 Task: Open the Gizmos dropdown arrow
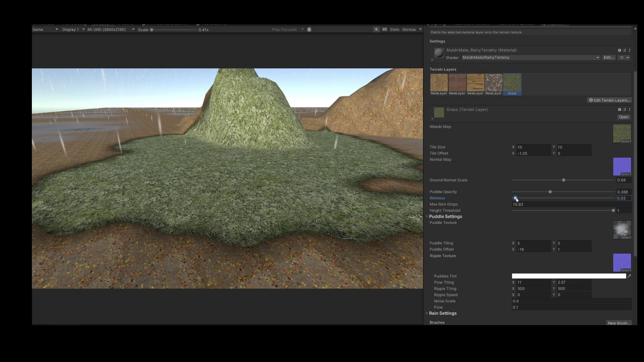420,29
